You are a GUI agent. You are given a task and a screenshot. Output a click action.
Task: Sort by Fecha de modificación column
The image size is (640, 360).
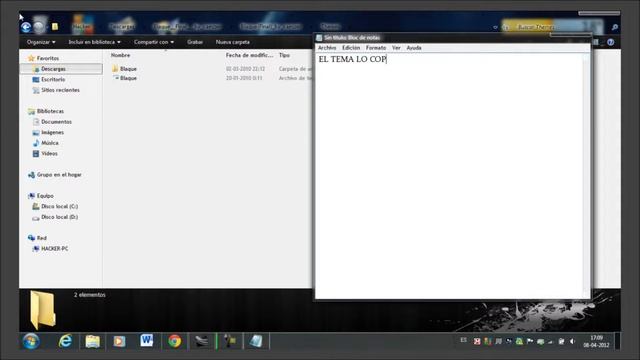pos(249,55)
